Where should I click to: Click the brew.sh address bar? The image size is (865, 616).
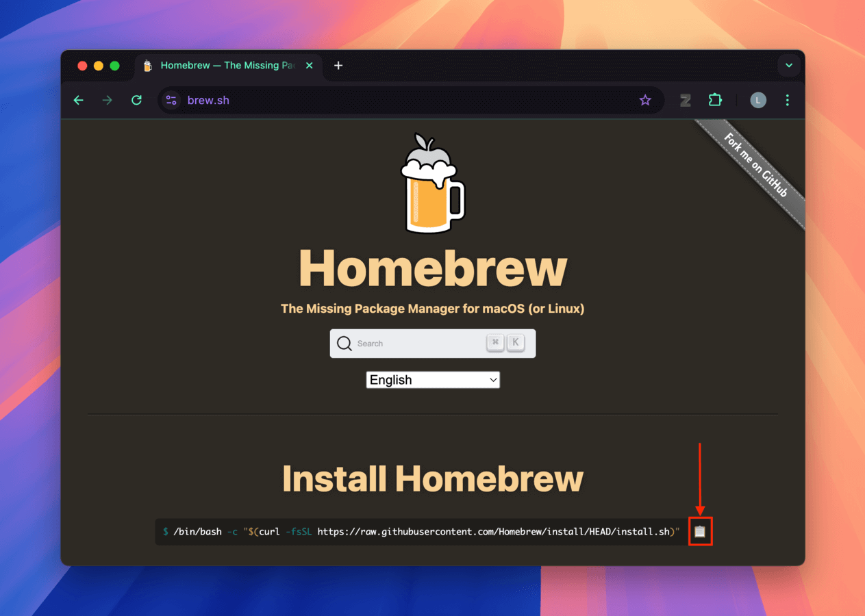click(x=411, y=100)
